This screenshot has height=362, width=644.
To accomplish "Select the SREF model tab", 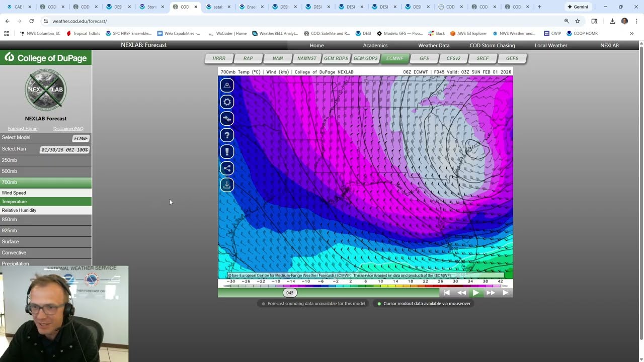I will pos(482,58).
